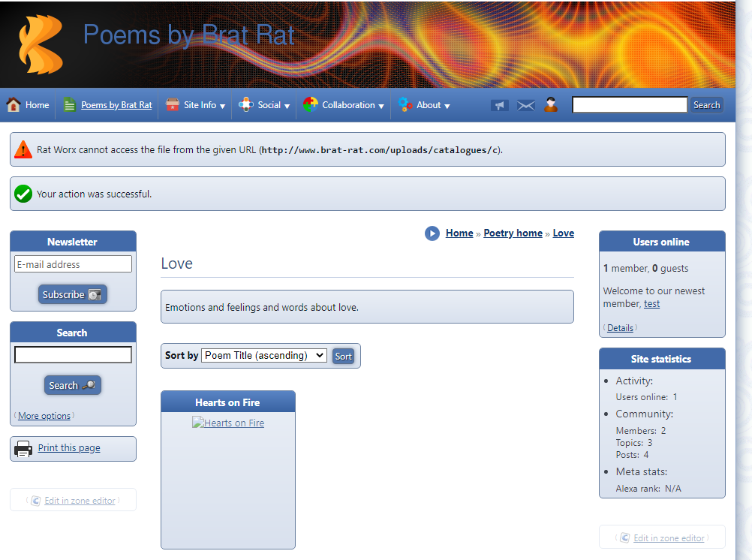Click the newest member 'test' link

point(651,304)
